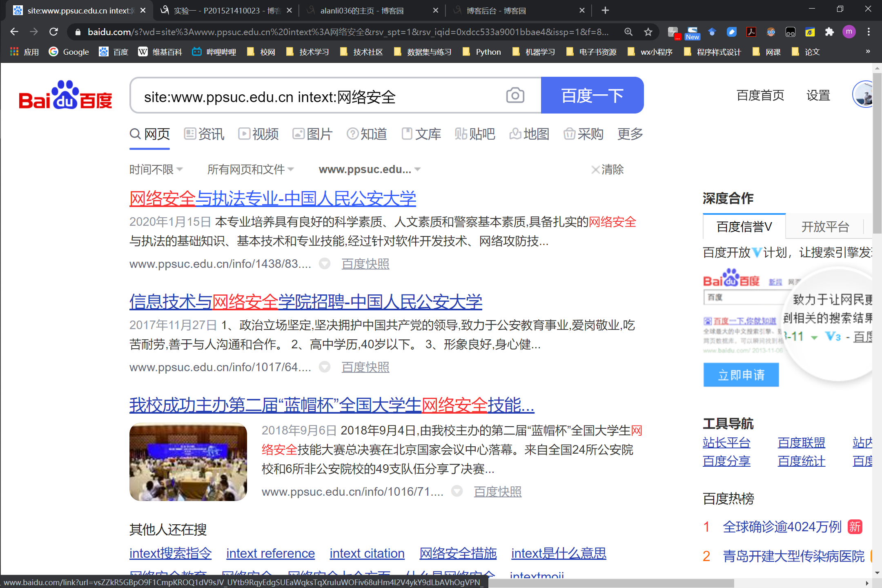Switch to the 图片 search tab
882x588 pixels.
[x=312, y=134]
